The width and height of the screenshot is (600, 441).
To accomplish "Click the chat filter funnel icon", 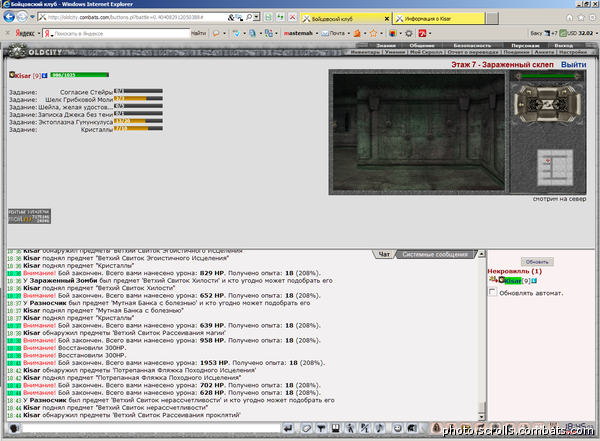I will [x=321, y=428].
